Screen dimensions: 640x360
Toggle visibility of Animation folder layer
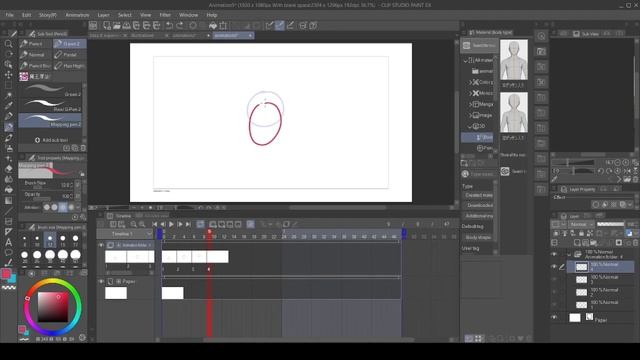(x=554, y=254)
